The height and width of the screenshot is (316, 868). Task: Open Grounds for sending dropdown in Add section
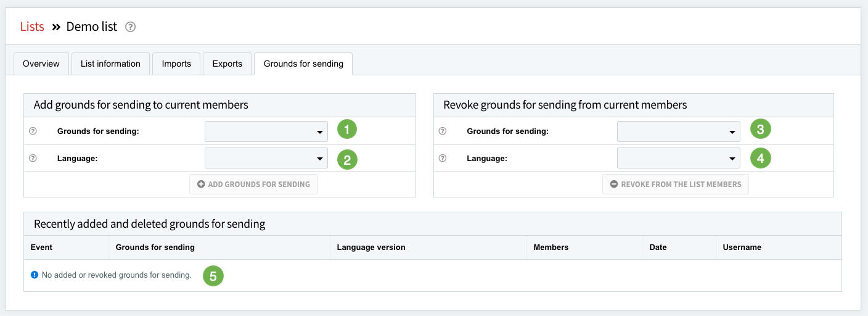click(266, 131)
